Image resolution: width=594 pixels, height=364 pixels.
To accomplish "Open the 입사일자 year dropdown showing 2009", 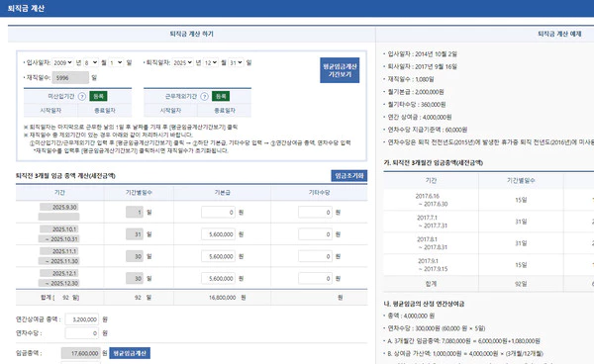I will tap(62, 63).
